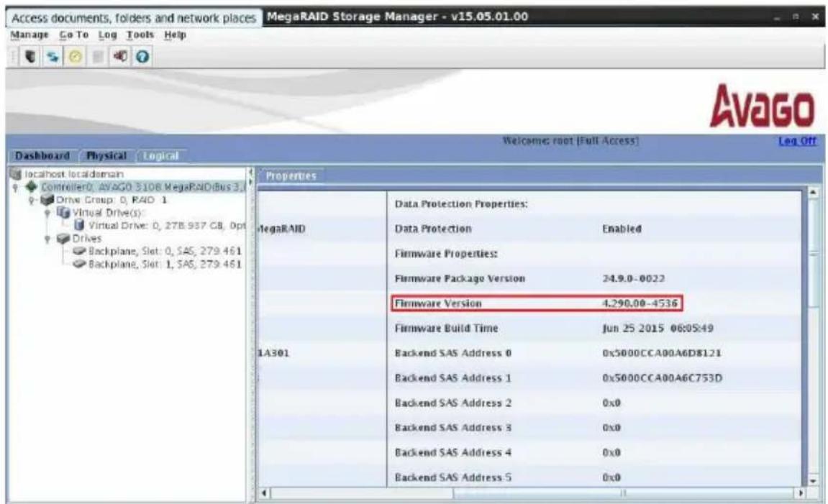This screenshot has width=828, height=504.
Task: Collapse the Virtual Drive(s) node
Action: pos(47,214)
